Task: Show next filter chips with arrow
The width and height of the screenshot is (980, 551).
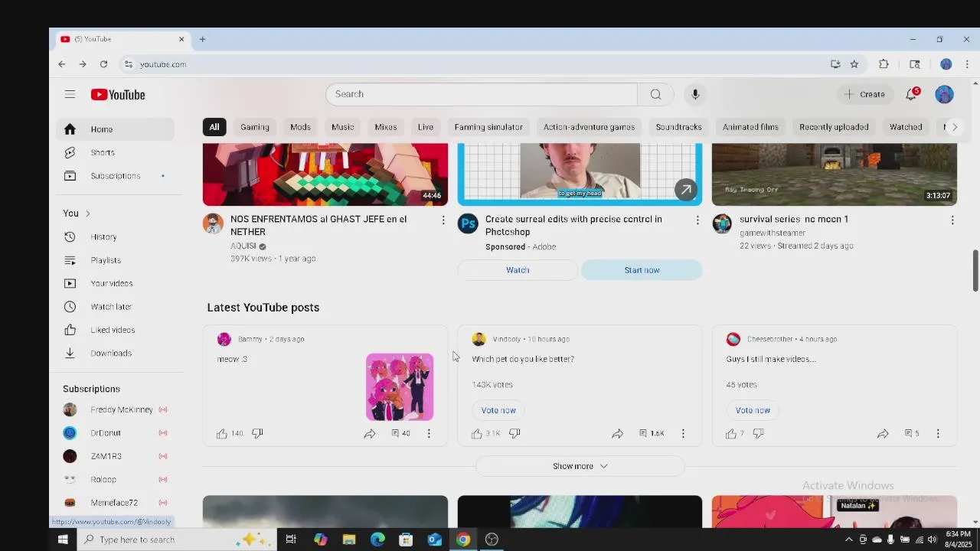Action: point(954,127)
